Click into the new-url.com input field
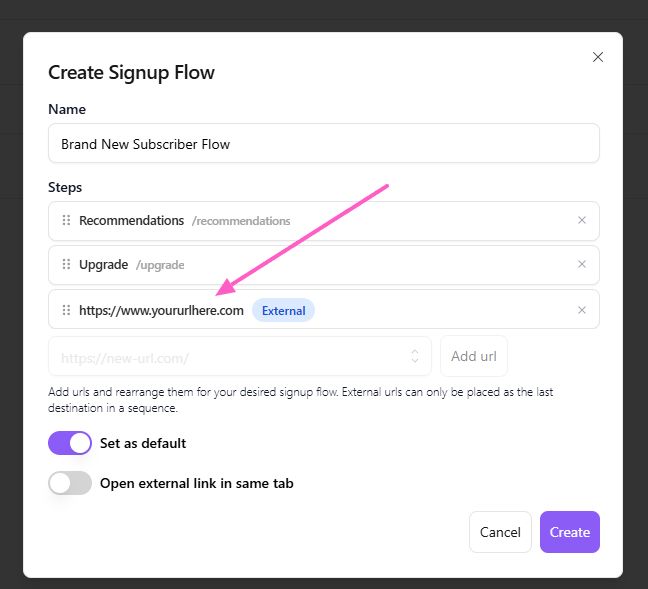The height and width of the screenshot is (589, 648). coord(240,356)
